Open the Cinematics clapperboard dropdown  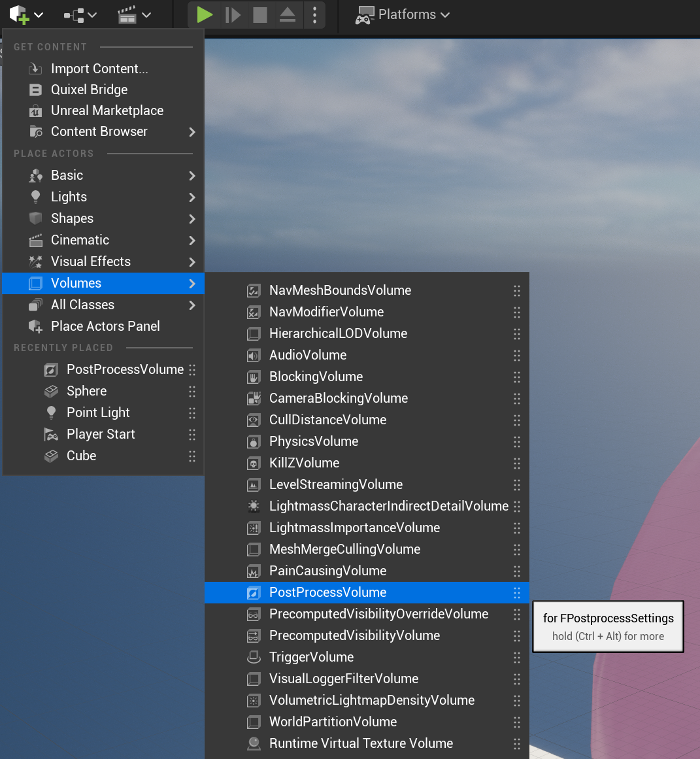[x=134, y=15]
